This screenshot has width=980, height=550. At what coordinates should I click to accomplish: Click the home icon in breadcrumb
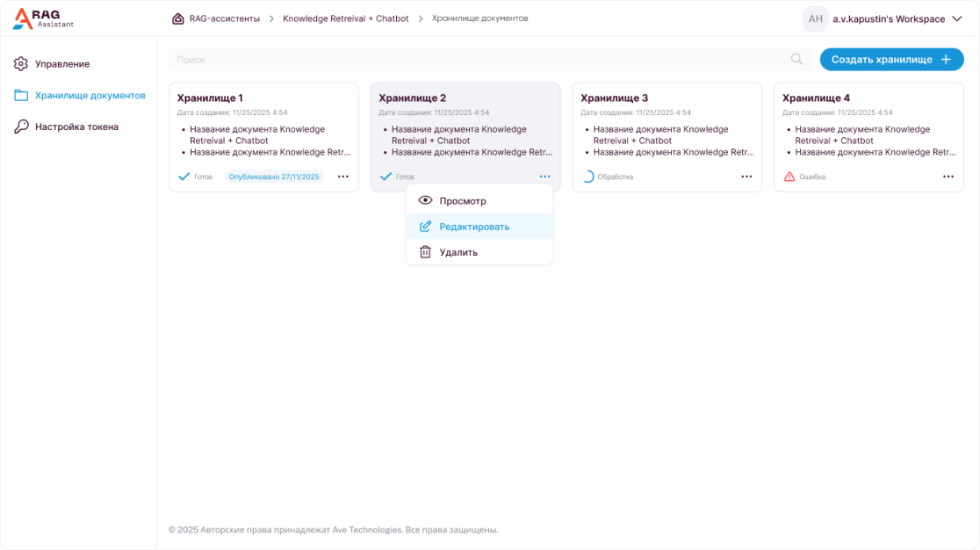coord(178,18)
